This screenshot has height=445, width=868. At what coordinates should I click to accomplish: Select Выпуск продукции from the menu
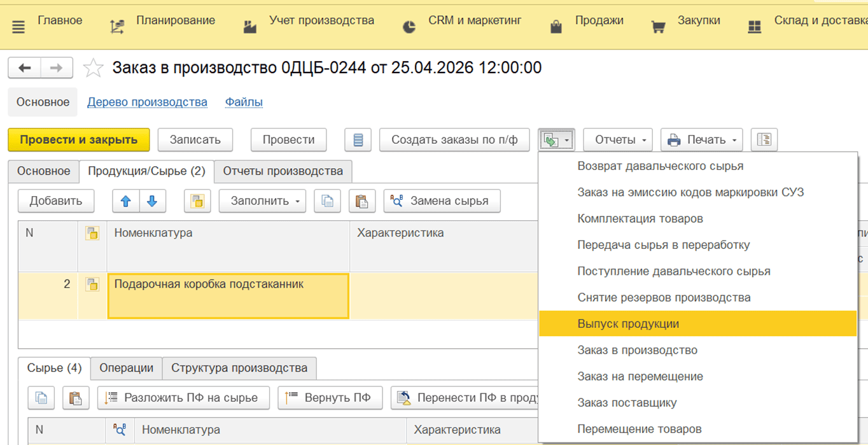click(628, 323)
